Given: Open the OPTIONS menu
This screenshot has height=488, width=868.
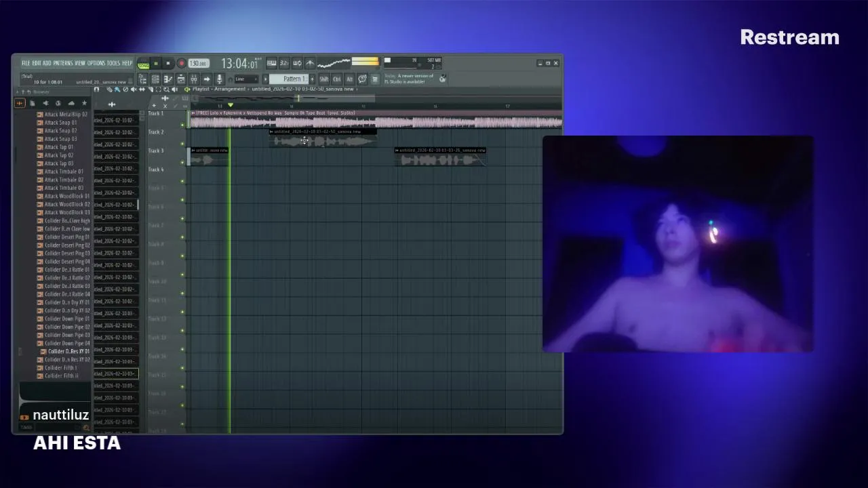Looking at the screenshot, I should [96, 63].
